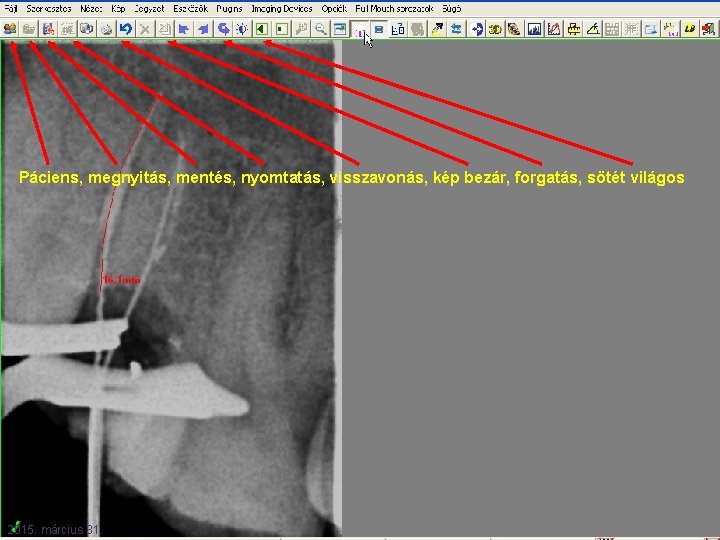Click the yellow 3D view icon
This screenshot has height=540, width=720.
[495, 29]
